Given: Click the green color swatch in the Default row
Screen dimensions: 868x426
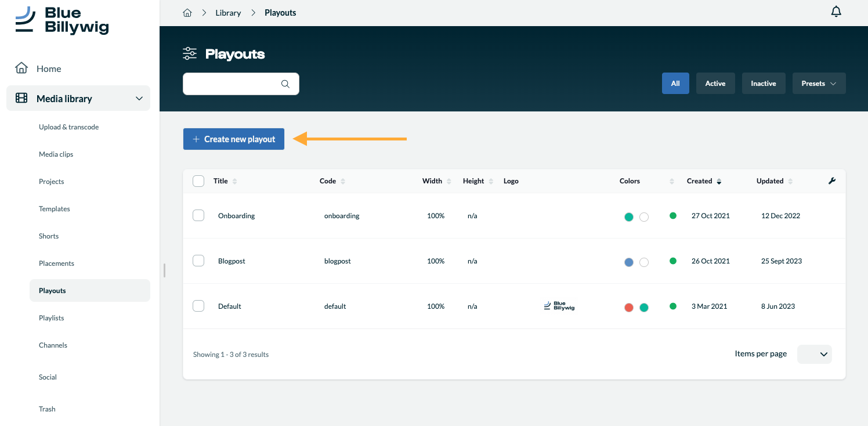Looking at the screenshot, I should [643, 308].
